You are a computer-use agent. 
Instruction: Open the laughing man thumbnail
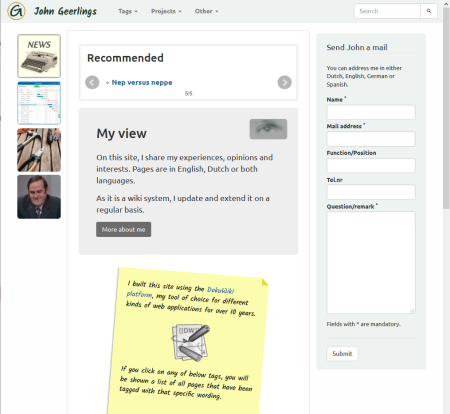click(x=39, y=197)
